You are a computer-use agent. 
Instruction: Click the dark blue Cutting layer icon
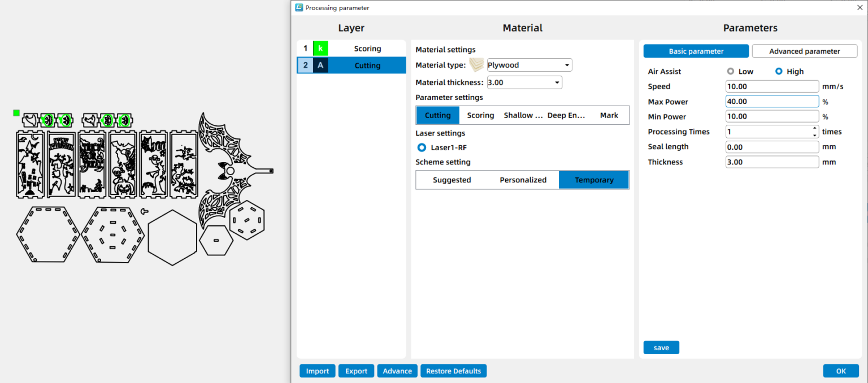coord(320,66)
